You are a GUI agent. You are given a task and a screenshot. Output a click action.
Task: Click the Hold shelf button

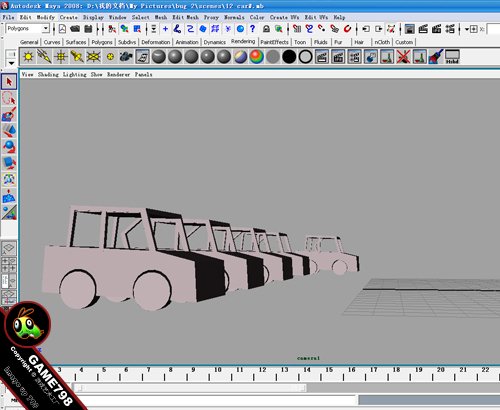(452, 56)
